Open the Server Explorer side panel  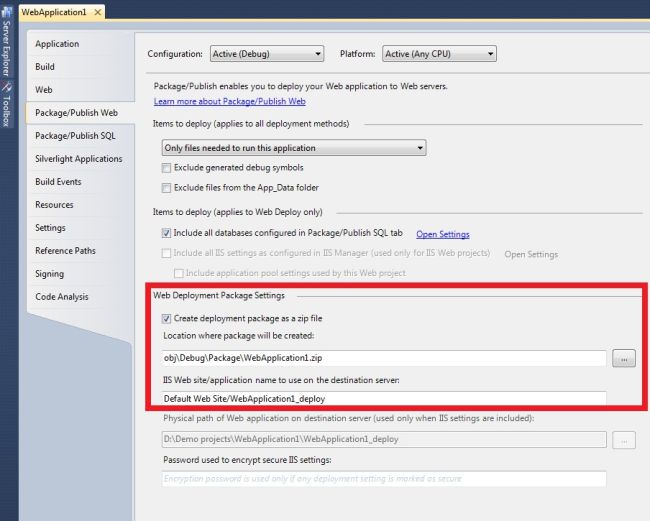point(7,41)
